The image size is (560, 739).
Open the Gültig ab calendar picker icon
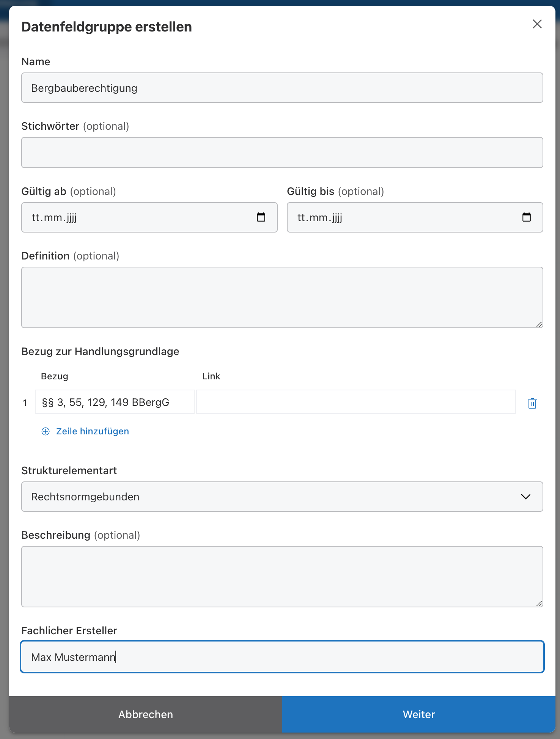tap(261, 217)
